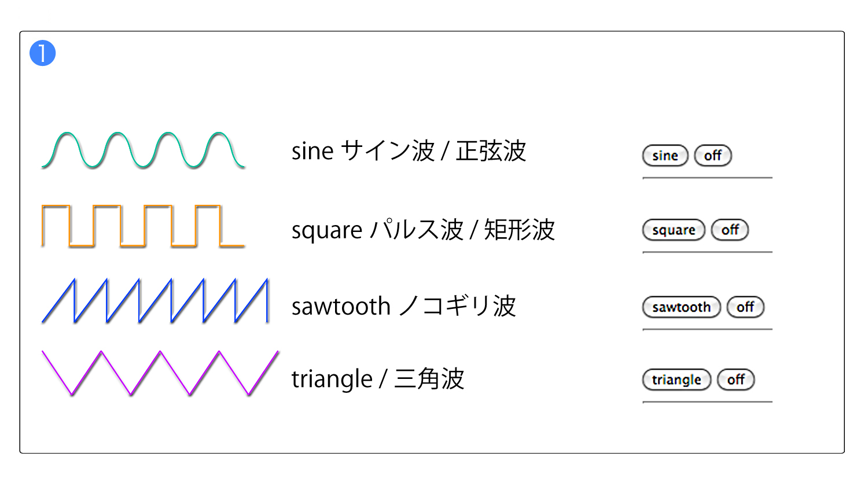
Task: Switch off the triangle wave
Action: point(735,380)
